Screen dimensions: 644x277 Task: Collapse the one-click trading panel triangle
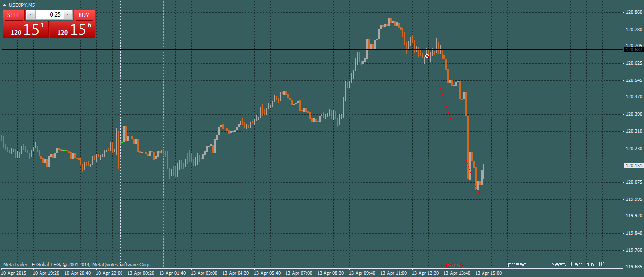(5, 5)
